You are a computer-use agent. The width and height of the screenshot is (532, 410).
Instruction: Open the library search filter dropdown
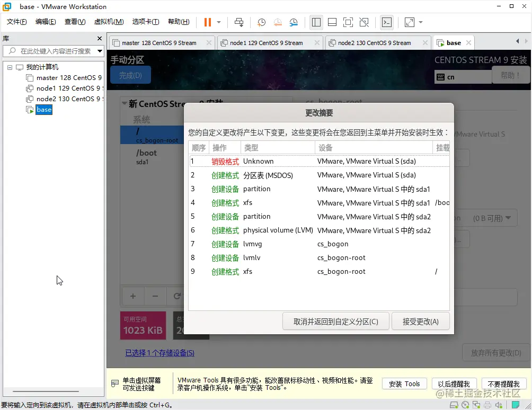click(x=100, y=51)
